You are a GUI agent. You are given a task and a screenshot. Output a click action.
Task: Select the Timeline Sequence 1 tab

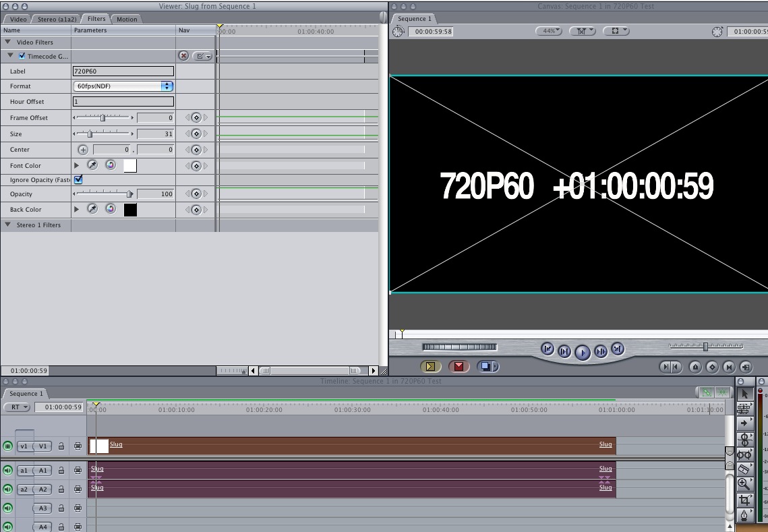tap(26, 393)
